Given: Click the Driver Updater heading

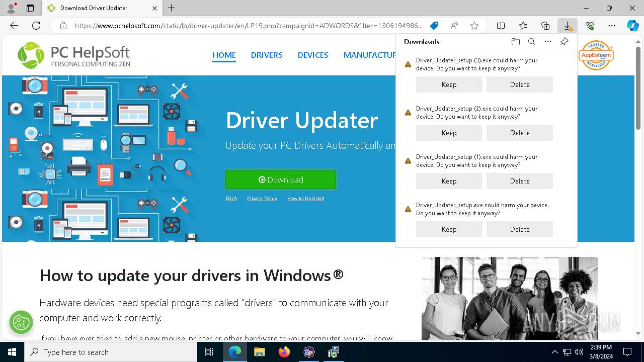Looking at the screenshot, I should [x=302, y=120].
